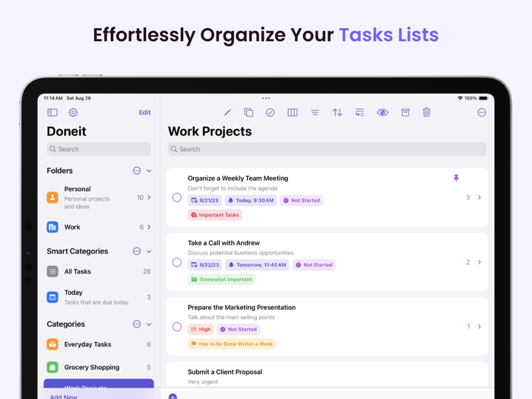Image resolution: width=532 pixels, height=399 pixels.
Task: Click Has to Be Done Within a Week tag
Action: (232, 344)
